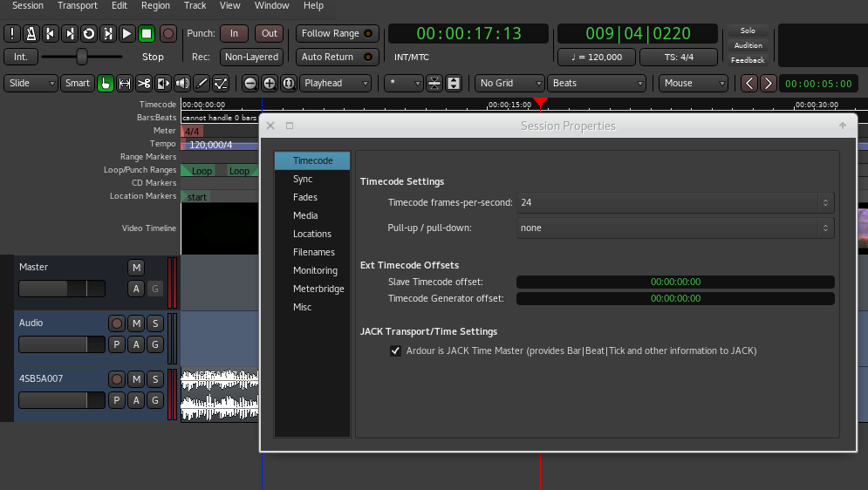Choose the Draw pencil tool
Screen dimensions: 868x490
click(x=202, y=84)
